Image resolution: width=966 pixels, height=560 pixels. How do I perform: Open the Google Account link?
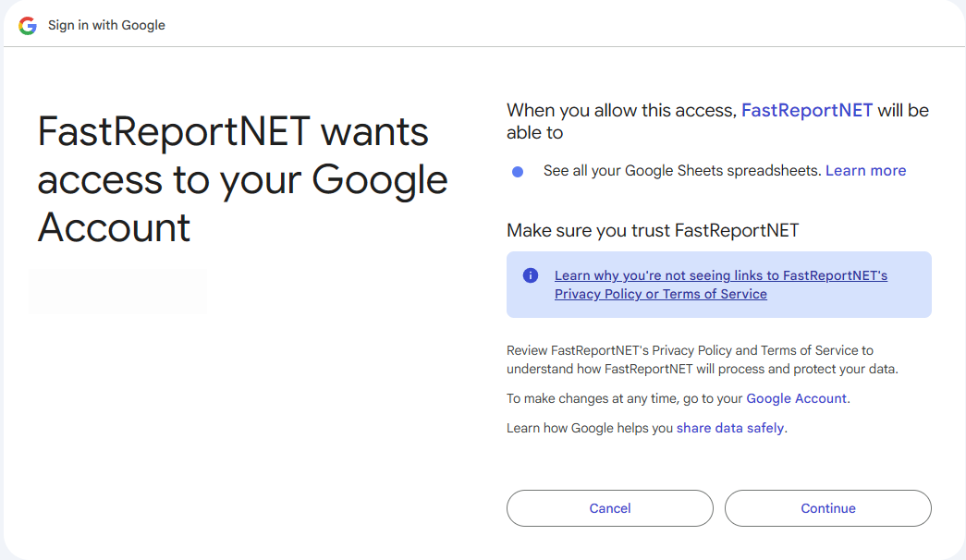[796, 399]
